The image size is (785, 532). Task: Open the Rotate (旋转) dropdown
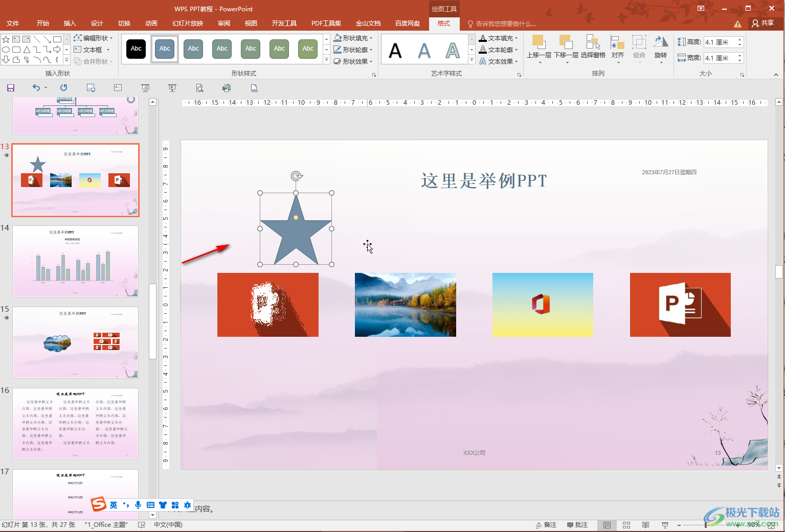click(x=661, y=49)
